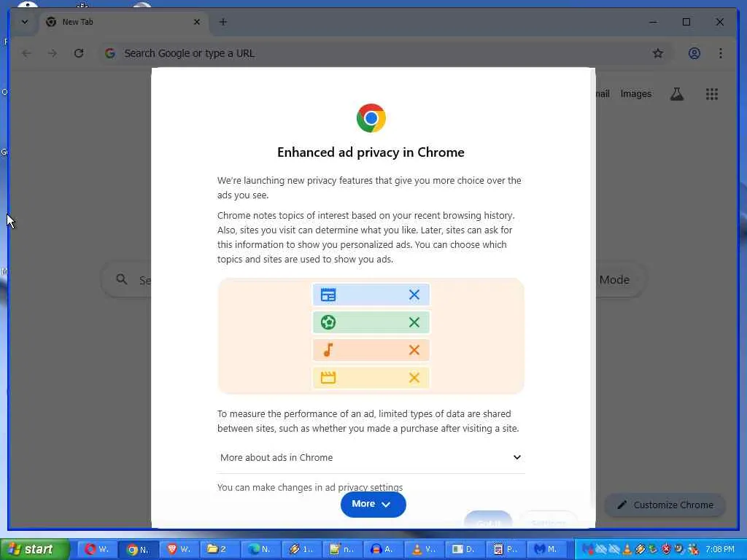The width and height of the screenshot is (747, 560).
Task: Click the Enhanced ad privacy heading
Action: click(371, 152)
